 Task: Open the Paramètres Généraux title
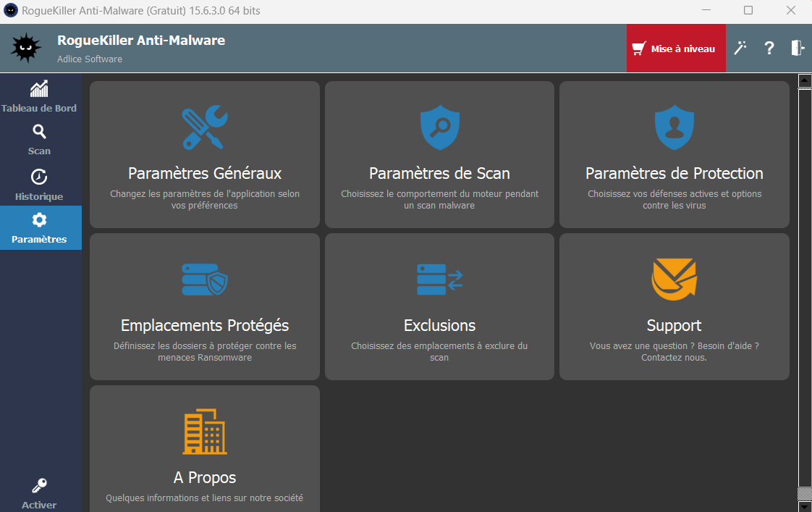205,173
